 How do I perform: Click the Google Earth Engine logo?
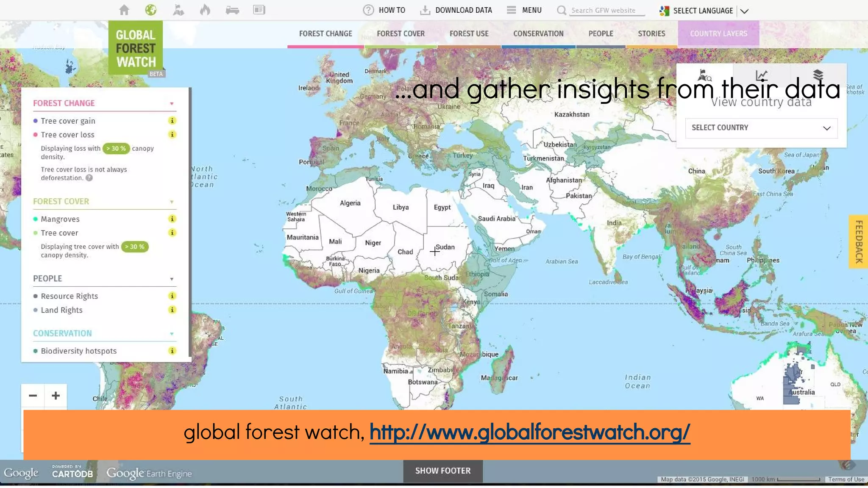[x=149, y=473]
